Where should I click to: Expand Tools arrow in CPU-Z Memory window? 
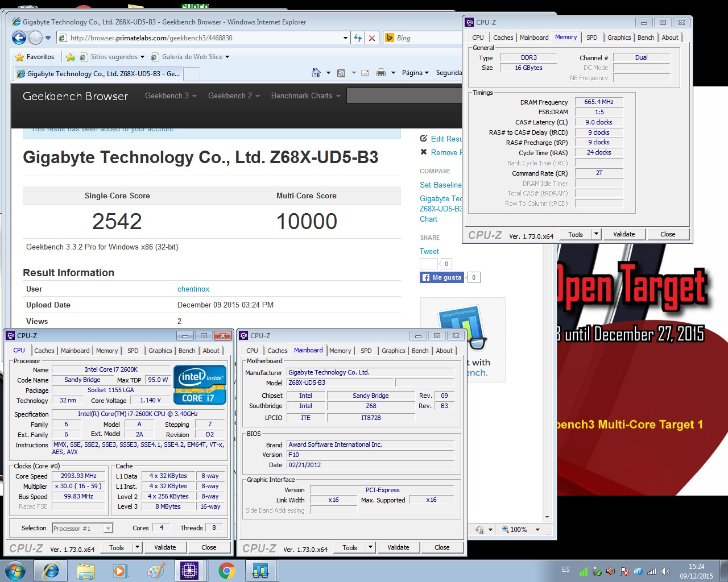pos(596,234)
